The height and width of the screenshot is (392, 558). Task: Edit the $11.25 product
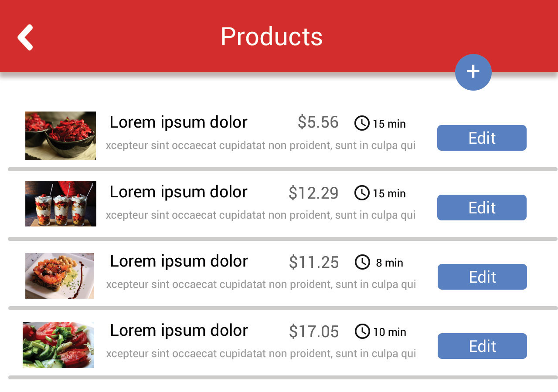coord(482,277)
